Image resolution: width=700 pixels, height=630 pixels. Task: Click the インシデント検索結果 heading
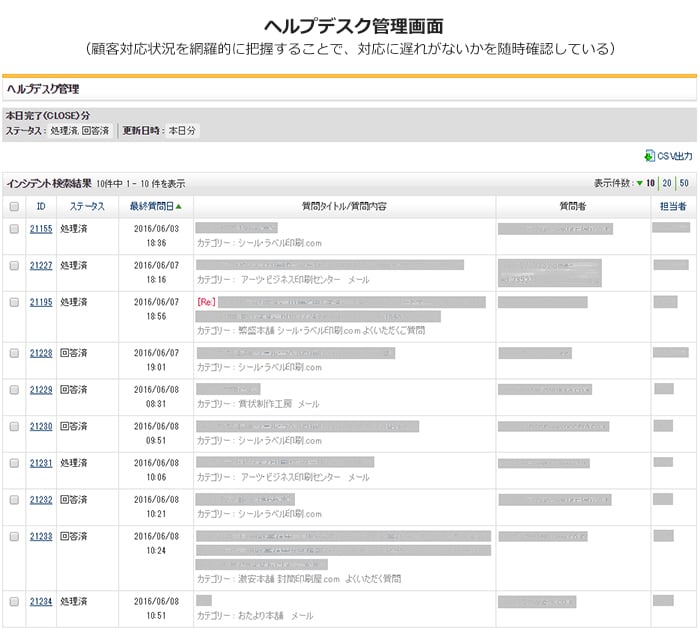point(49,184)
